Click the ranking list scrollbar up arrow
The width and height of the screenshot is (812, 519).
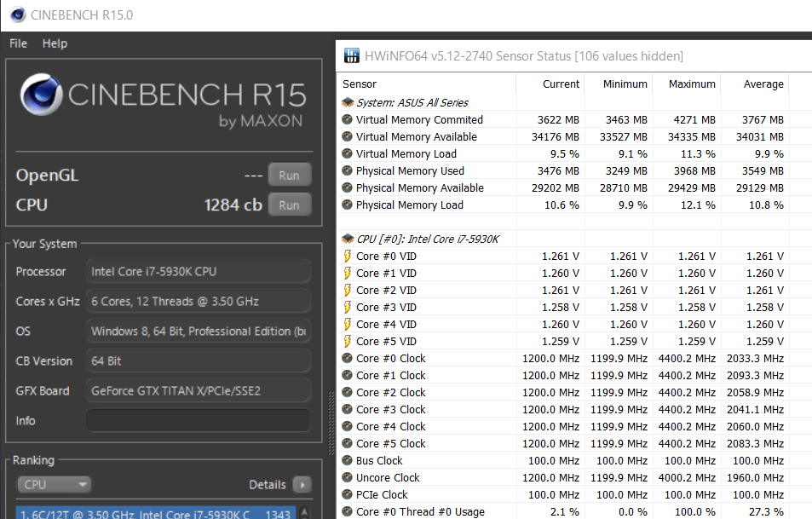click(x=304, y=511)
